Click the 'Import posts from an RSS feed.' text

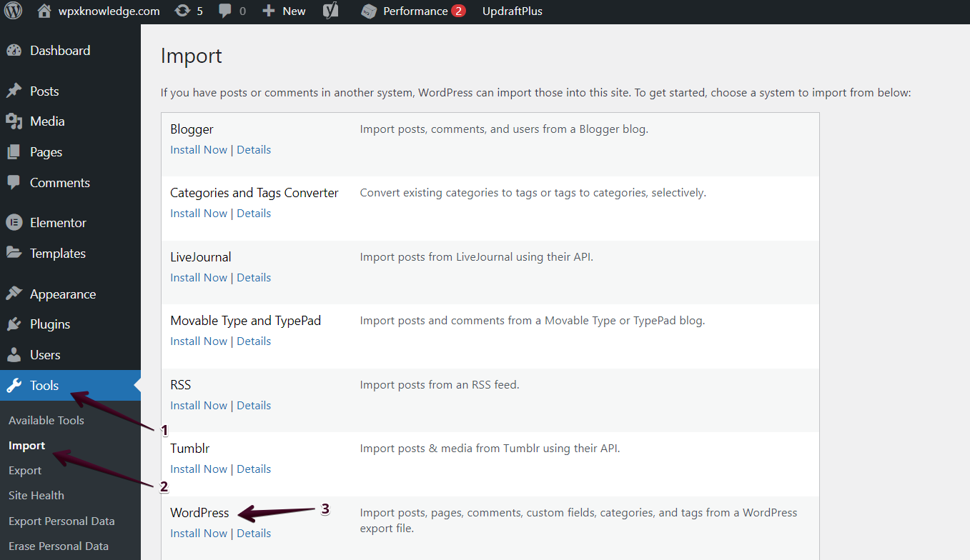coord(440,385)
